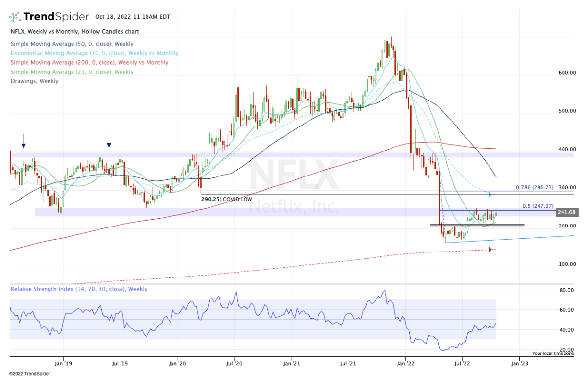Click the NFLX Weekly vs Monthly chart title

pos(74,32)
